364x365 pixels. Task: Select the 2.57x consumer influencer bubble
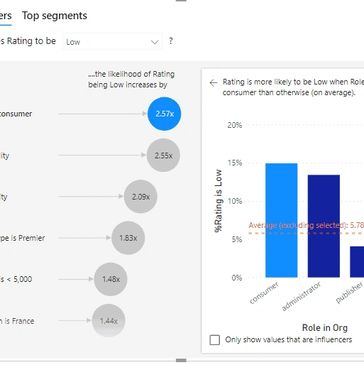[x=164, y=114]
